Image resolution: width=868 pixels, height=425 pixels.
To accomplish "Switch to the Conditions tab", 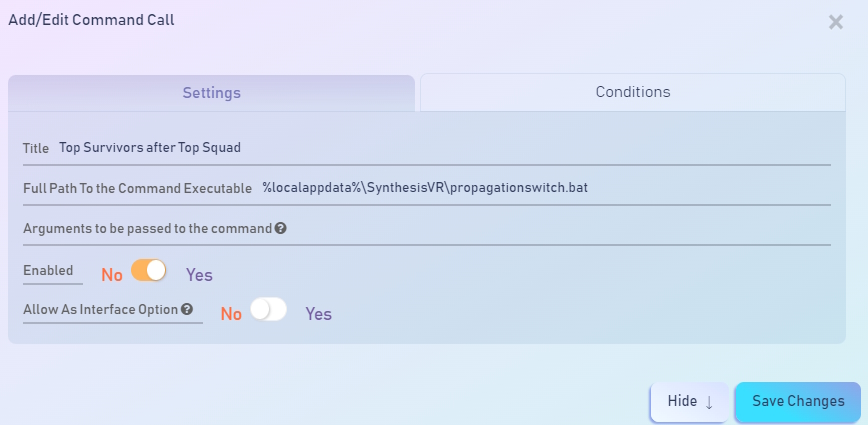I will click(x=633, y=92).
